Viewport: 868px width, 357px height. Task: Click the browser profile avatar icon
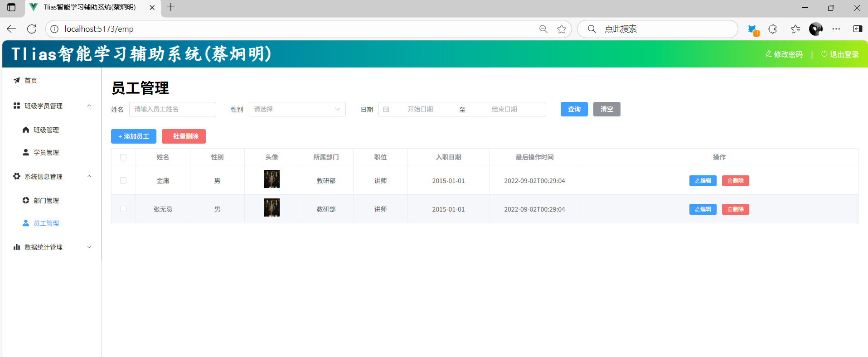pyautogui.click(x=815, y=29)
